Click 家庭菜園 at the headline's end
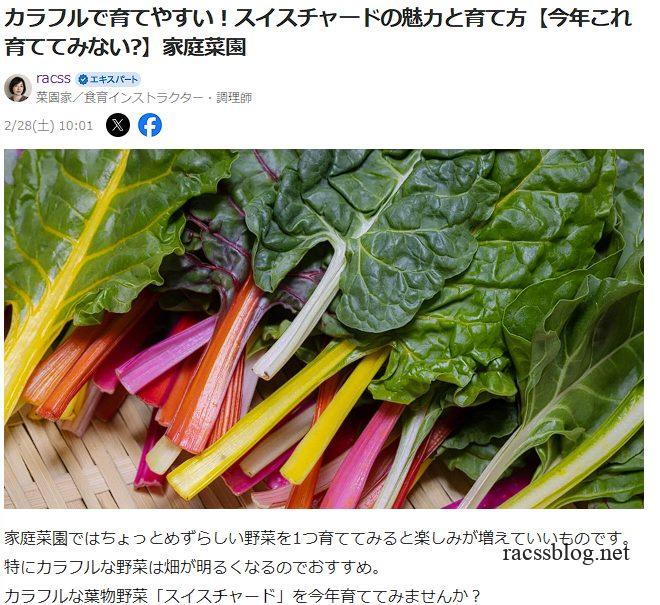The height and width of the screenshot is (605, 660). click(x=204, y=48)
